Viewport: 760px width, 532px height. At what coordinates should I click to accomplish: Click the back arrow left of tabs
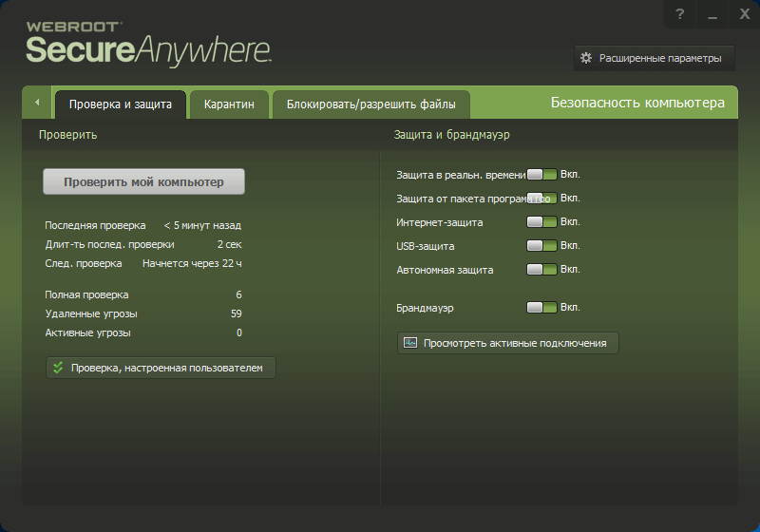(37, 103)
